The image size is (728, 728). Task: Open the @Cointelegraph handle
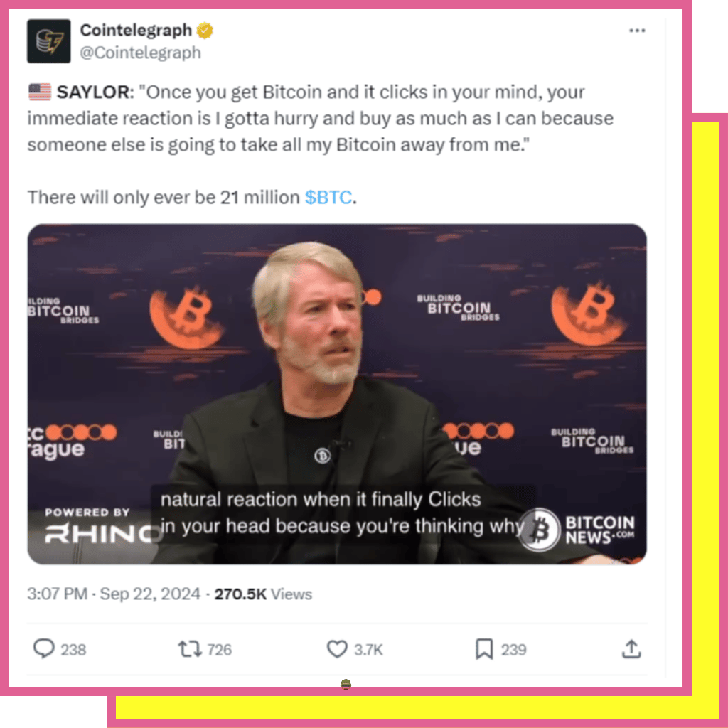[140, 53]
